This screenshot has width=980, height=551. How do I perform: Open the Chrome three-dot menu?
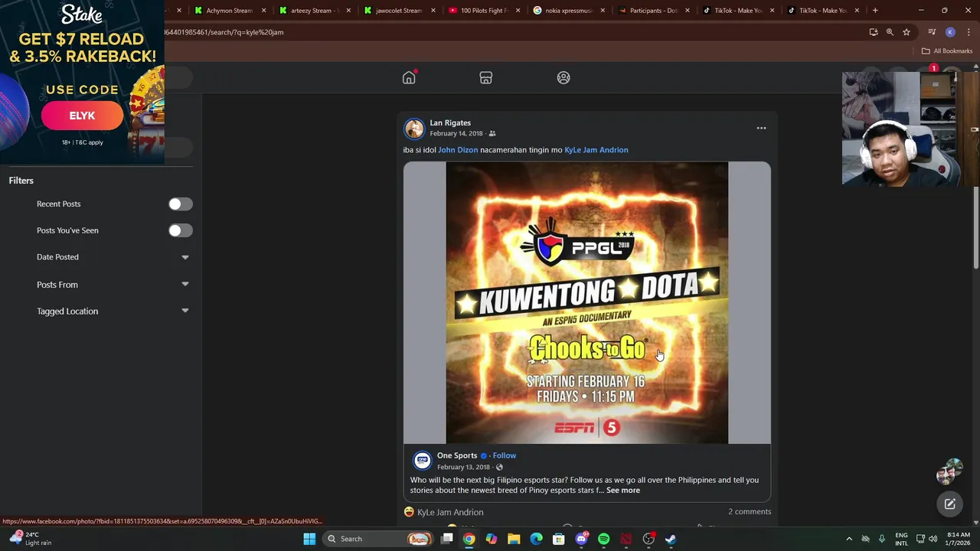click(x=969, y=32)
